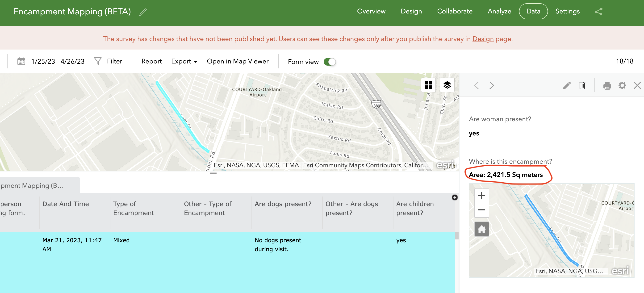Toggle the Form view switch

point(330,62)
